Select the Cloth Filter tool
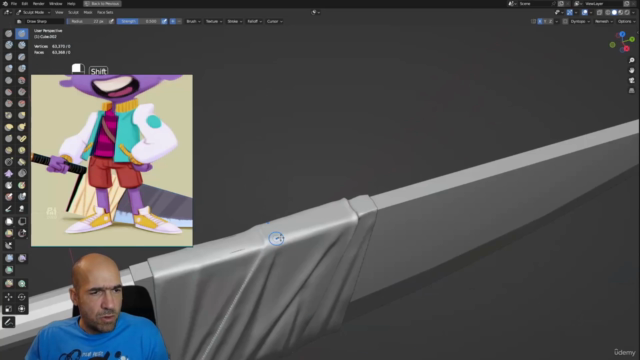Viewport: 640px width, 360px height. tap(22, 258)
